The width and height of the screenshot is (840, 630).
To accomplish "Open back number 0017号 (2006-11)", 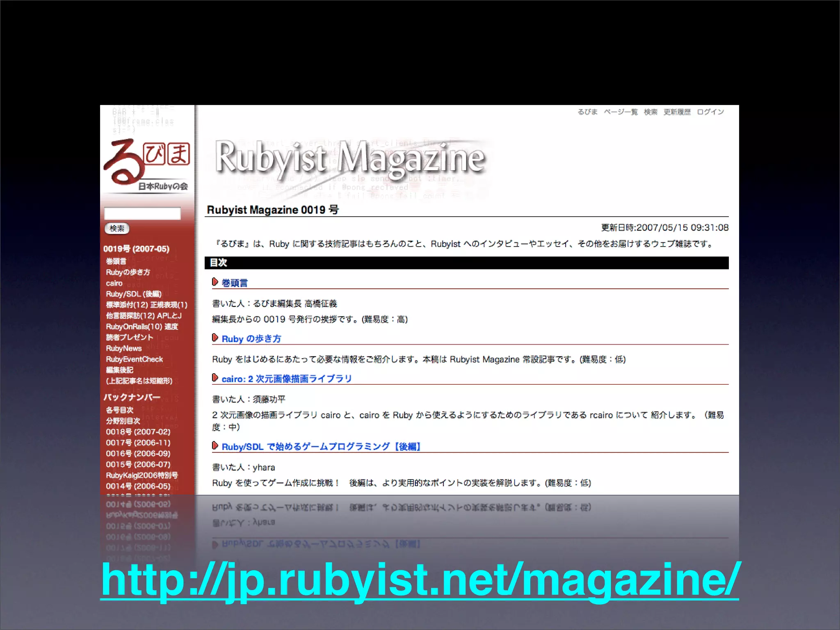I will pos(138,443).
